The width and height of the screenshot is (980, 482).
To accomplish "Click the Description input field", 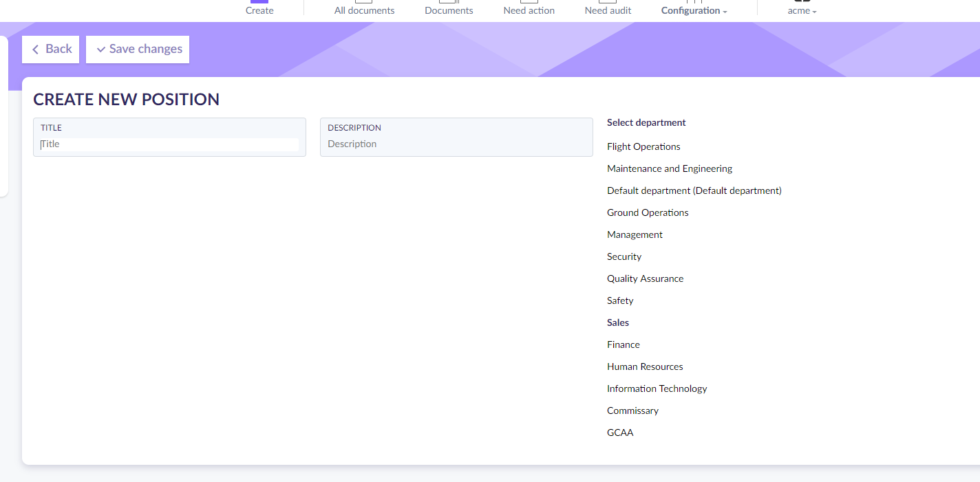I will coord(456,144).
